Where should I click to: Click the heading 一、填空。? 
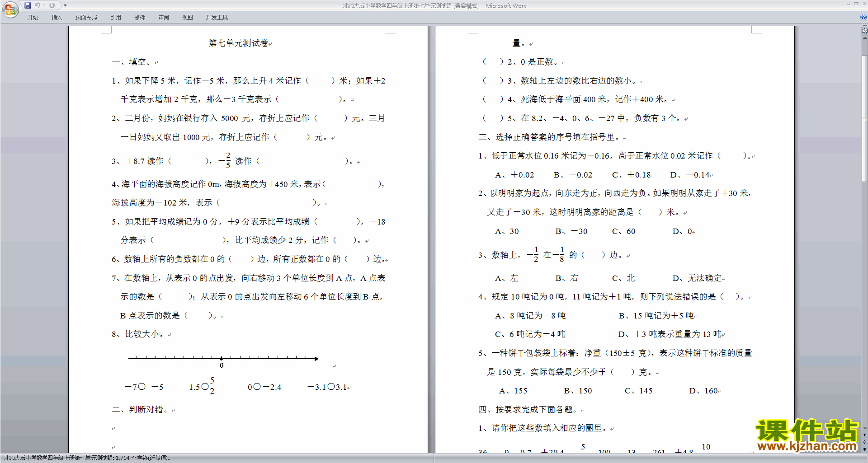133,62
